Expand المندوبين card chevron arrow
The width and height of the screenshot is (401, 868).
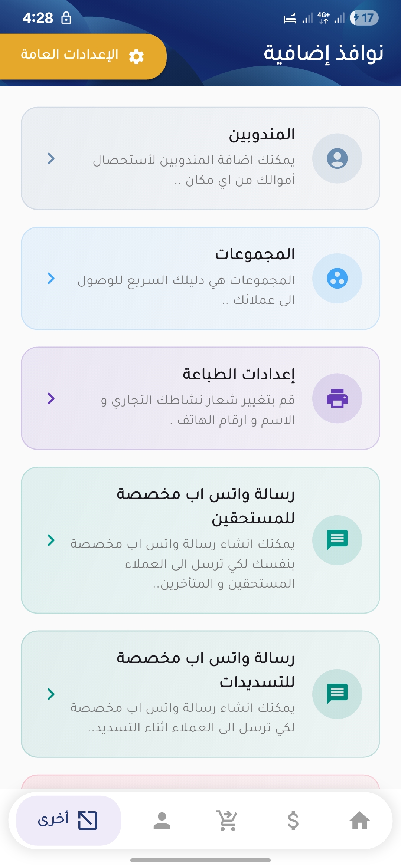[x=51, y=158]
